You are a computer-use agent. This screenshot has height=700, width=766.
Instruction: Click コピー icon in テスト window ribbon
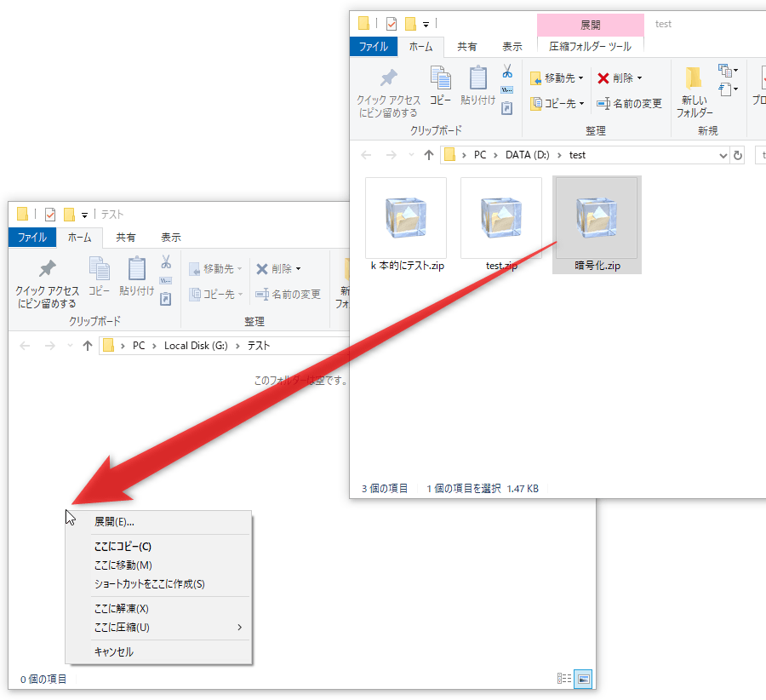click(x=100, y=277)
